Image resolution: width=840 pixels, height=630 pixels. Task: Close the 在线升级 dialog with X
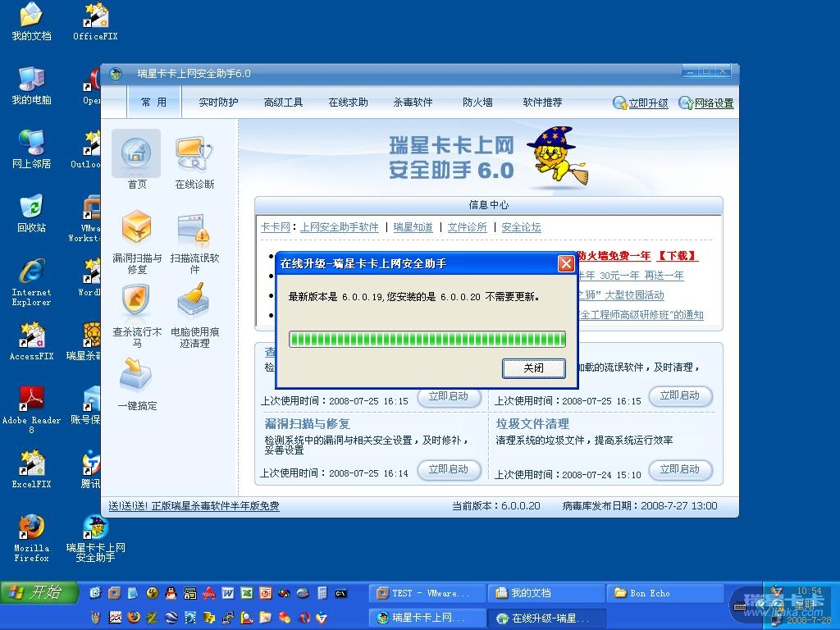point(566,263)
